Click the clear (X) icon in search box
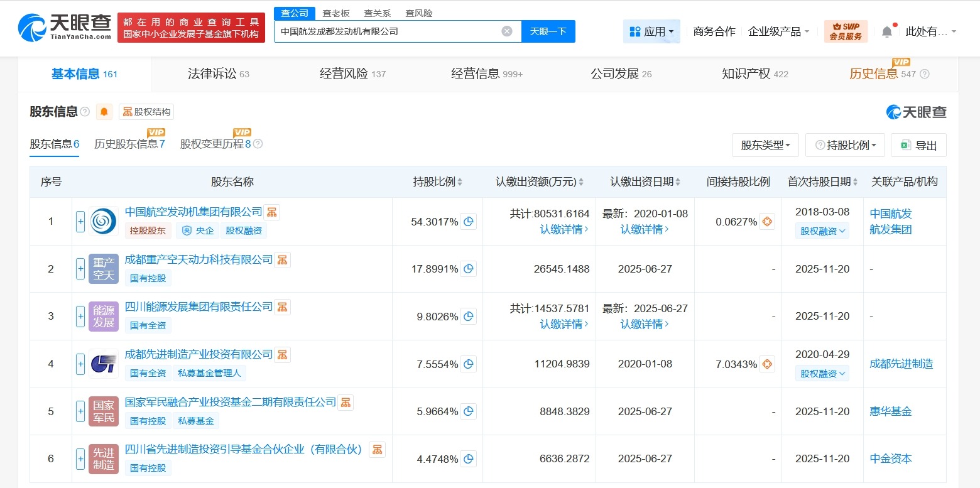The height and width of the screenshot is (488, 980). tap(506, 30)
